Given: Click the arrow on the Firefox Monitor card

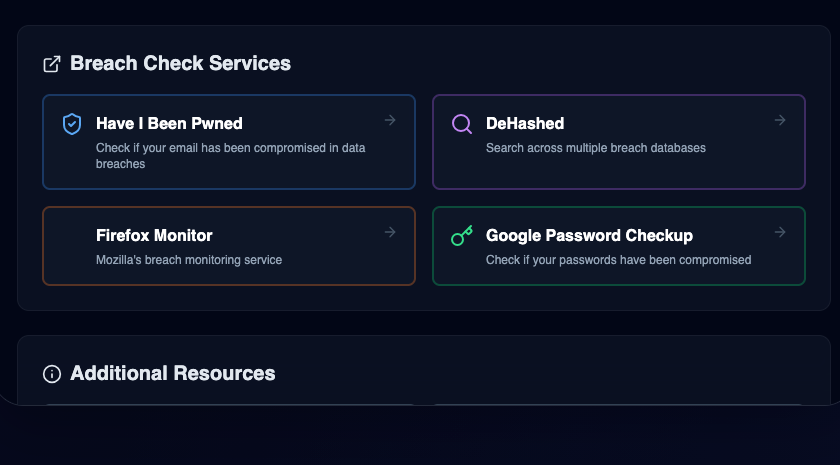Looking at the screenshot, I should [x=390, y=232].
